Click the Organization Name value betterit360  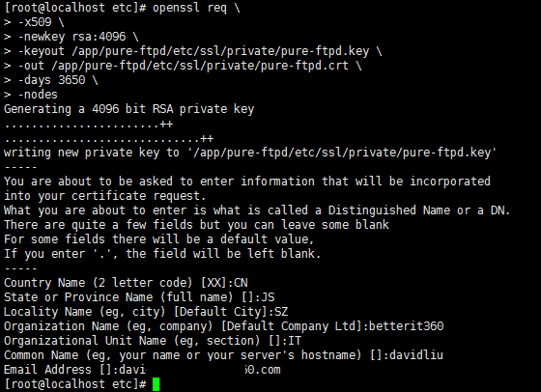(x=406, y=326)
